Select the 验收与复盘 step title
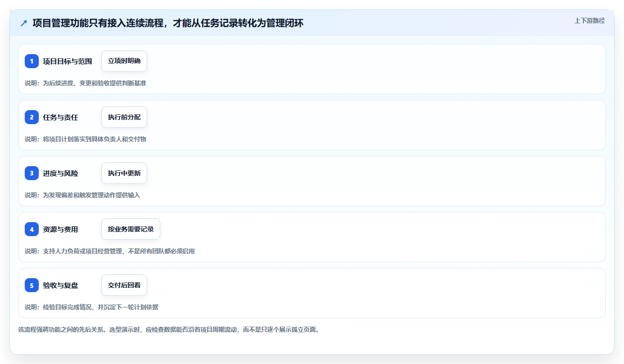This screenshot has width=624, height=364. click(x=60, y=285)
